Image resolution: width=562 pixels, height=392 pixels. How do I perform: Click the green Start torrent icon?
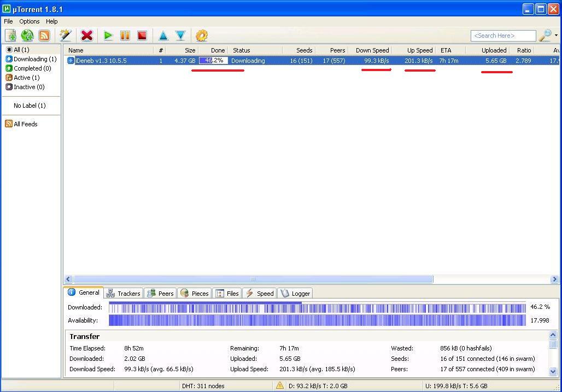108,36
